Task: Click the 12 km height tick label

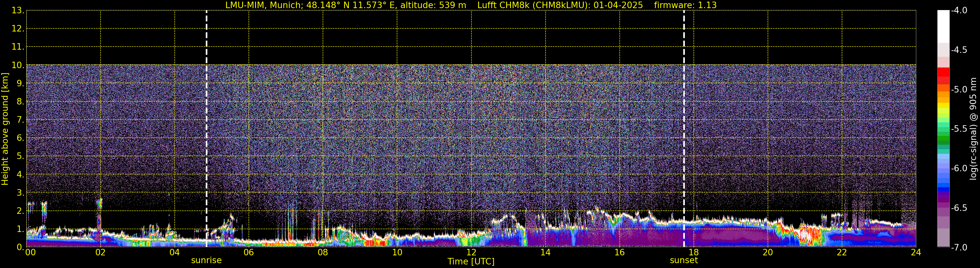Action: pos(18,29)
